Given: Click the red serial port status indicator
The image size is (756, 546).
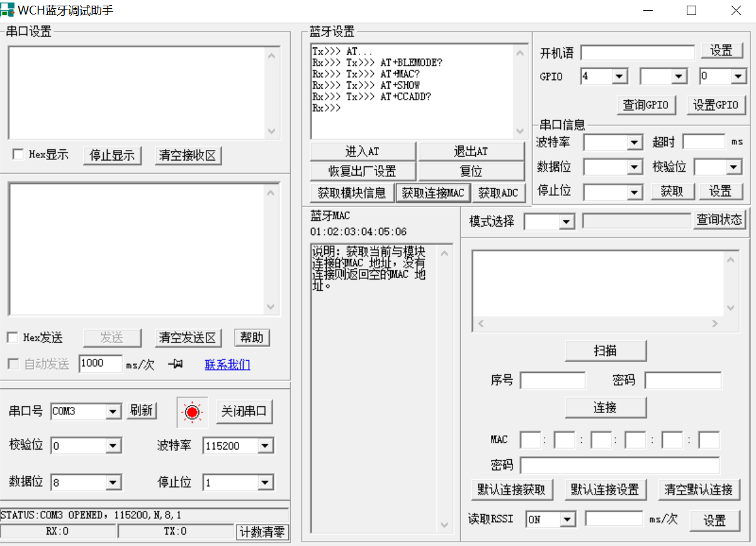Looking at the screenshot, I should (192, 411).
